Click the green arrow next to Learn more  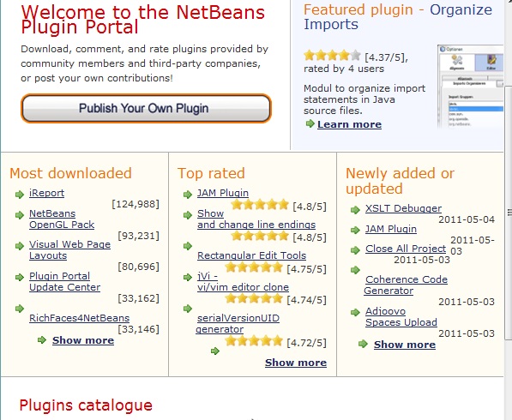[310, 123]
